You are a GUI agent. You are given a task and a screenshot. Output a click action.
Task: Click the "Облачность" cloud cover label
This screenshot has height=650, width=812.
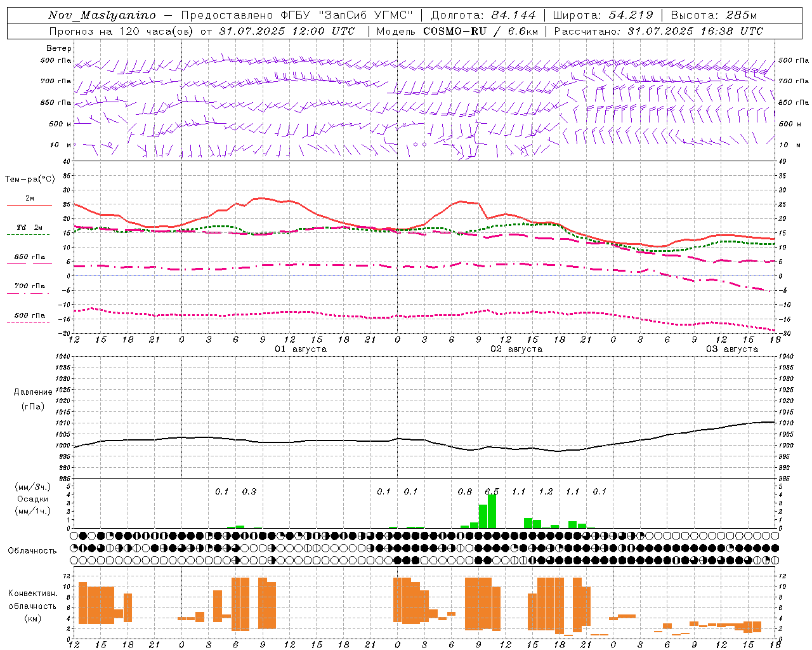tap(32, 551)
